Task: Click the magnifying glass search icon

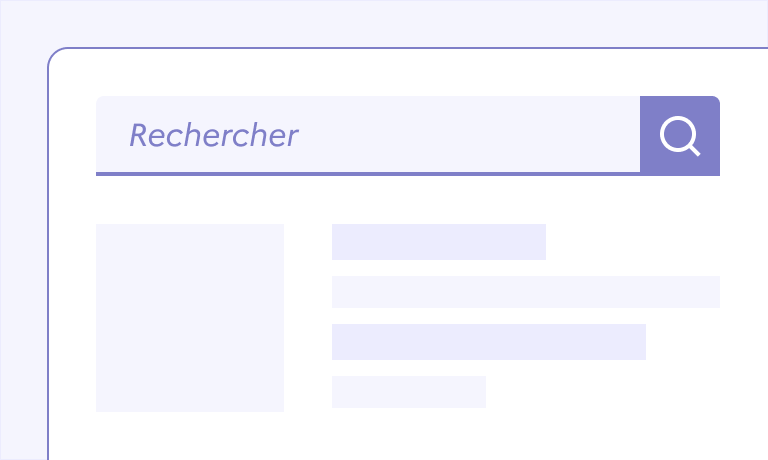Action: pyautogui.click(x=680, y=136)
